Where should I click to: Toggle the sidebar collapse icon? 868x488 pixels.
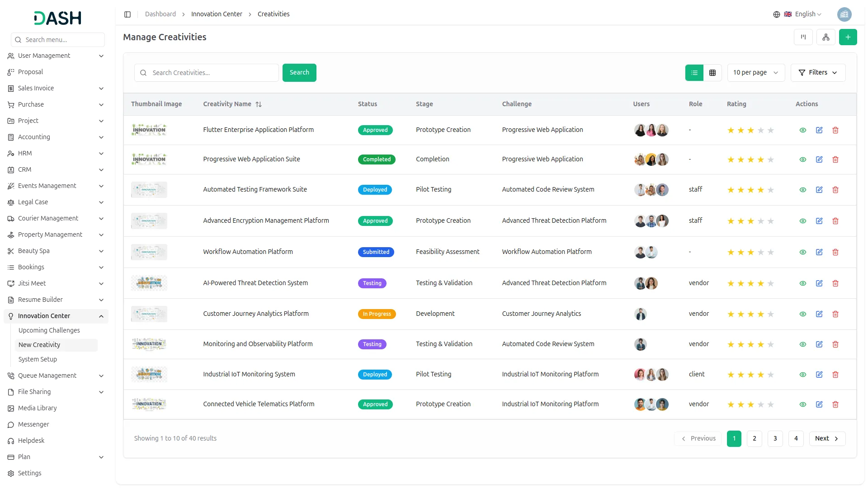[x=127, y=14]
